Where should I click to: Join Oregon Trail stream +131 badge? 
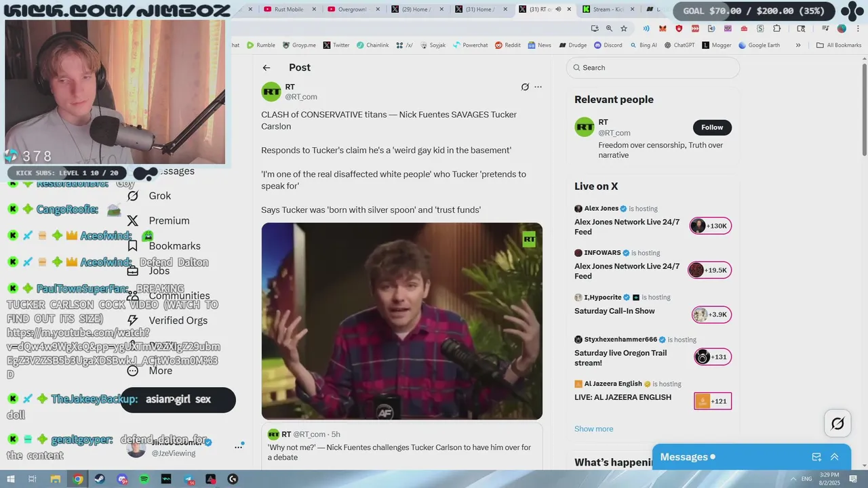[x=713, y=357]
